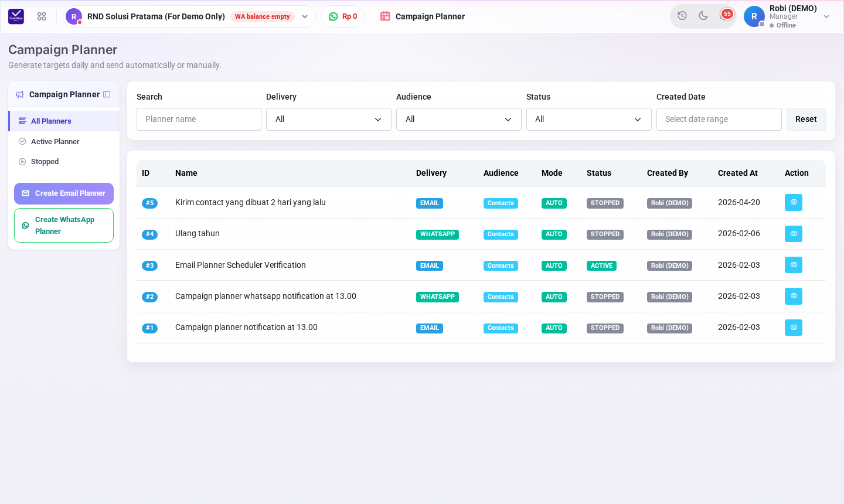Open the Select date range field
This screenshot has width=844, height=504.
tap(719, 119)
